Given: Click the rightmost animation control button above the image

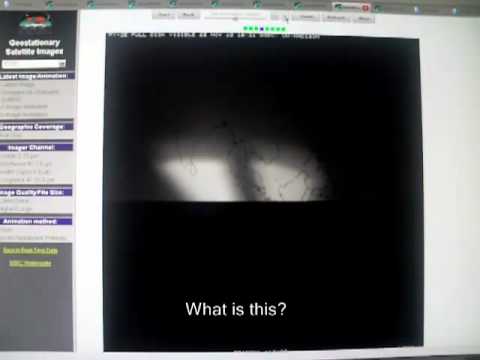Looking at the screenshot, I should click(x=364, y=18).
